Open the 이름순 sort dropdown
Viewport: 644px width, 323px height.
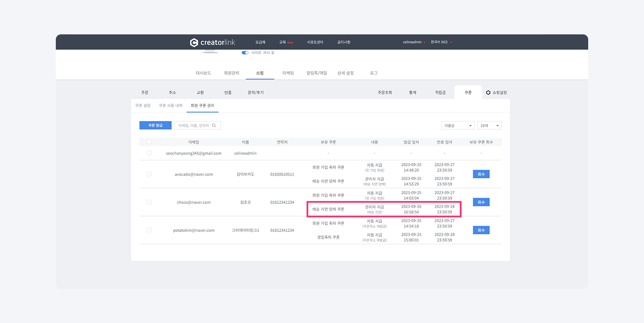point(457,125)
